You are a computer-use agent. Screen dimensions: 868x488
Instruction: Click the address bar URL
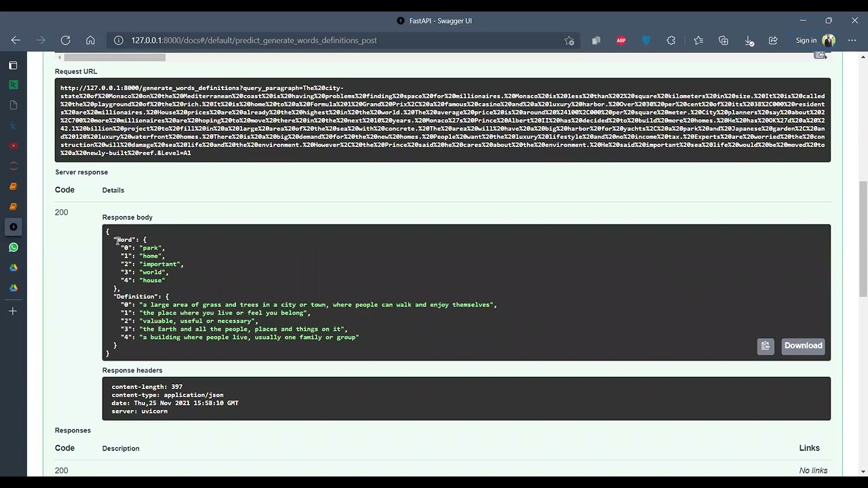[x=254, y=40]
